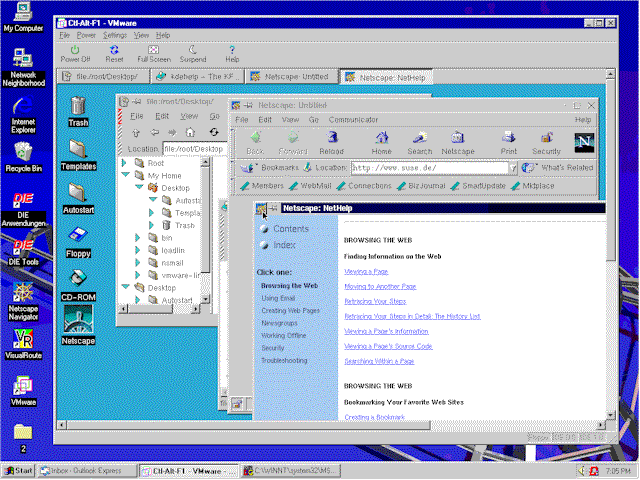
Task: Switch to the Netscape: Untitled taskbar tab
Action: (292, 76)
